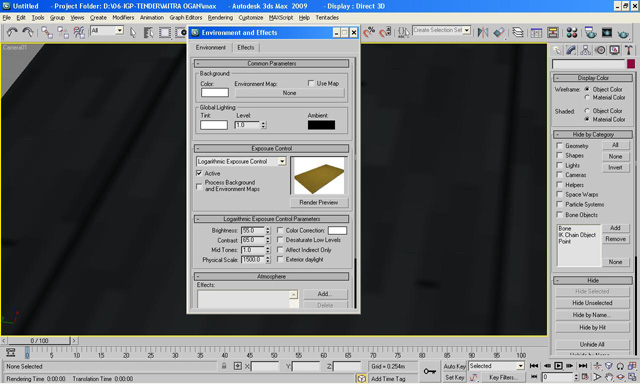Open the Modifiers menu
Image resolution: width=640 pixels, height=384 pixels.
pyautogui.click(x=123, y=18)
